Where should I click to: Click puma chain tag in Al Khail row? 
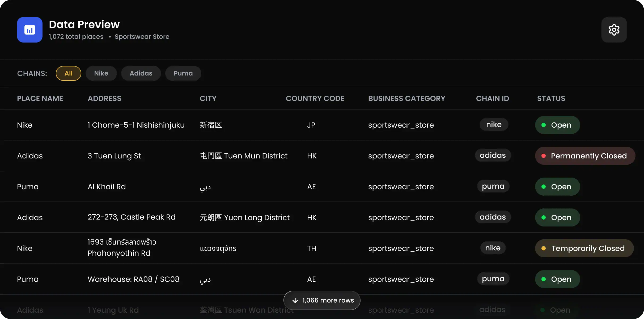click(493, 186)
